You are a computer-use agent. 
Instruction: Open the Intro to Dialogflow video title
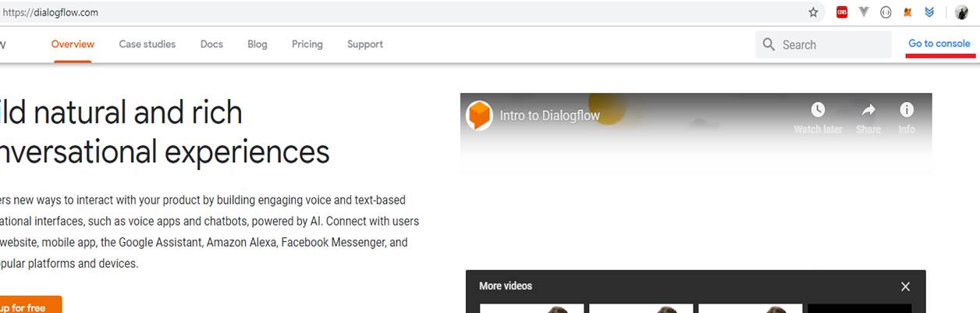click(549, 116)
